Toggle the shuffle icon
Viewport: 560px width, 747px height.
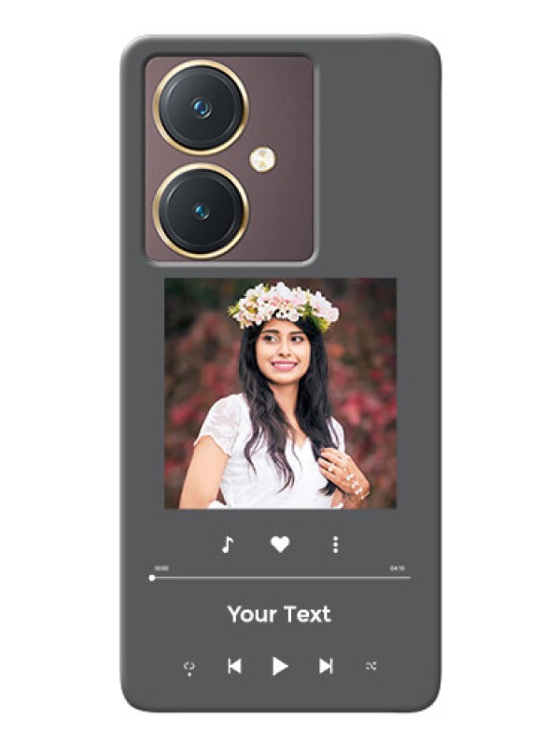371,666
